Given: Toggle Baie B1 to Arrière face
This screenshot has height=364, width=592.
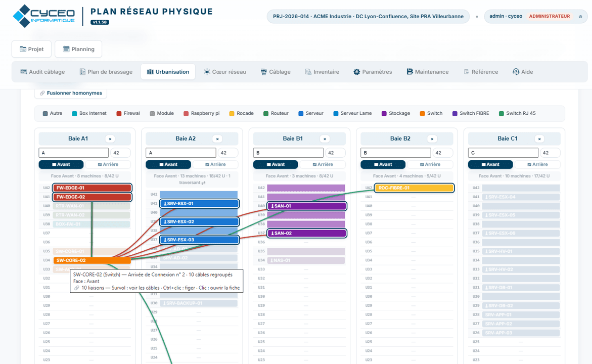Looking at the screenshot, I should [x=323, y=164].
